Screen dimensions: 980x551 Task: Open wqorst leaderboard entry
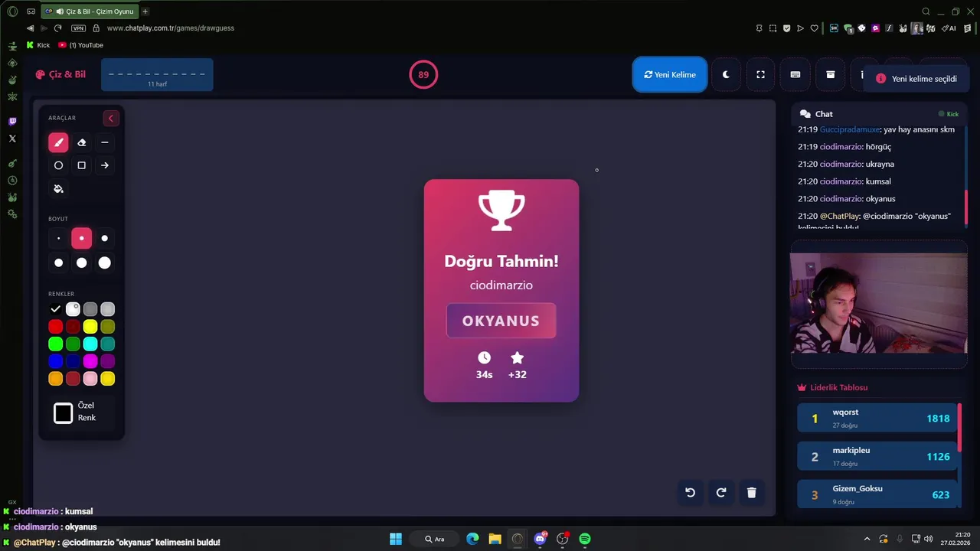pos(877,418)
